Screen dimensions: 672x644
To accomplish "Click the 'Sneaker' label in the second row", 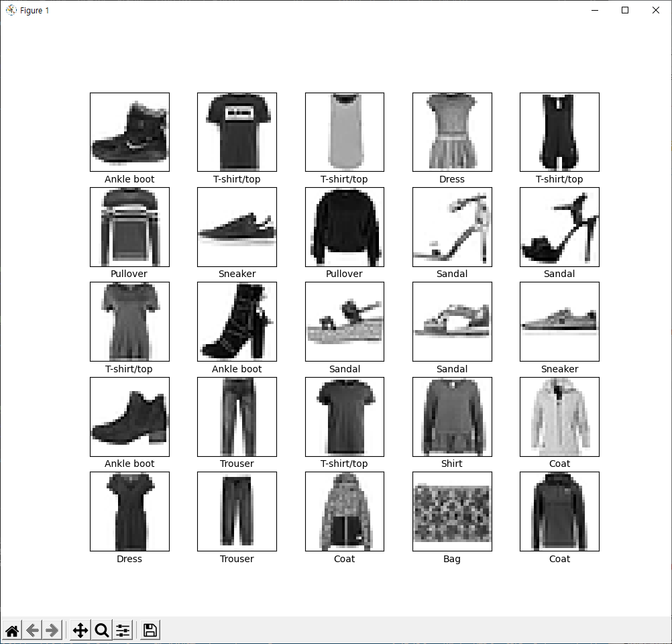I will (x=237, y=274).
